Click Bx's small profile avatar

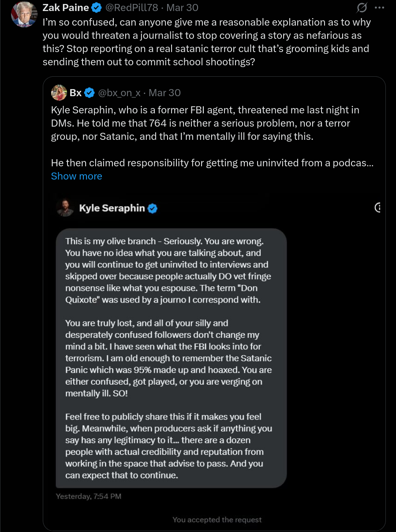click(x=59, y=93)
